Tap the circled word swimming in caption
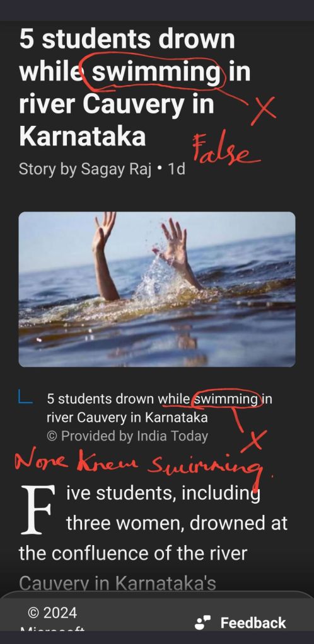The height and width of the screenshot is (644, 314). click(x=226, y=399)
